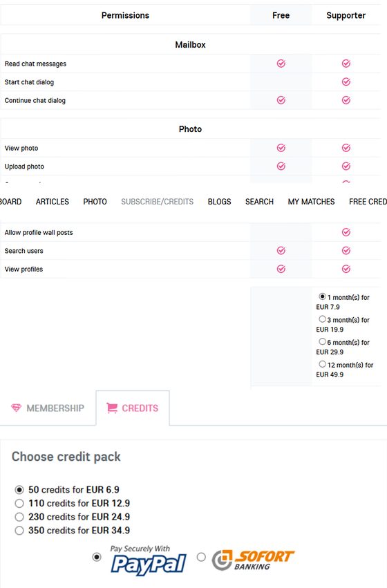Click Supporter checkmark for Allow profile wall posts
The height and width of the screenshot is (588, 387).
point(346,232)
